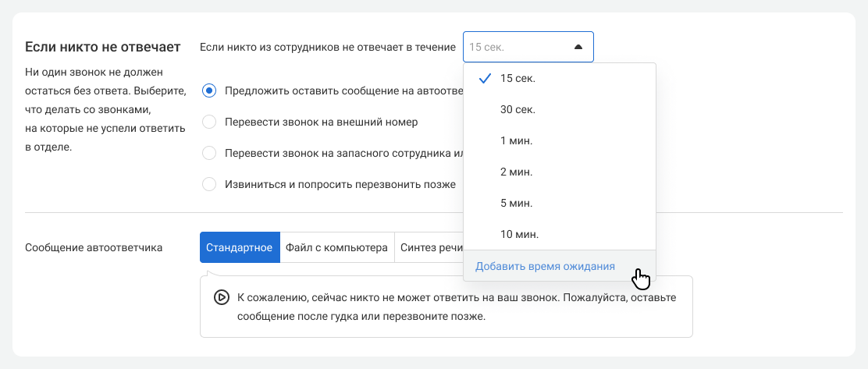The height and width of the screenshot is (369, 868).
Task: Click the 'Добавить время ожидания' link
Action: (x=545, y=266)
